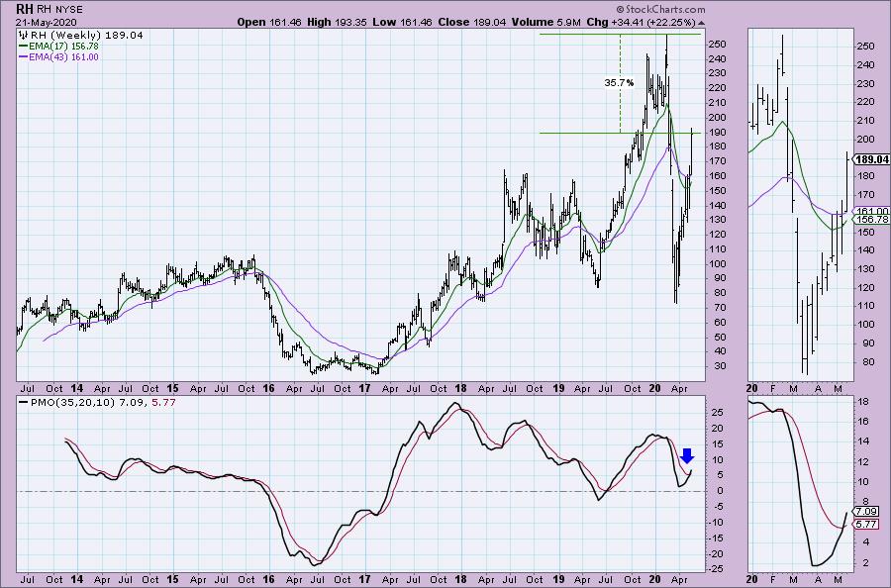Click the StockCharts.com watermark link
The height and width of the screenshot is (588, 891).
(x=661, y=9)
